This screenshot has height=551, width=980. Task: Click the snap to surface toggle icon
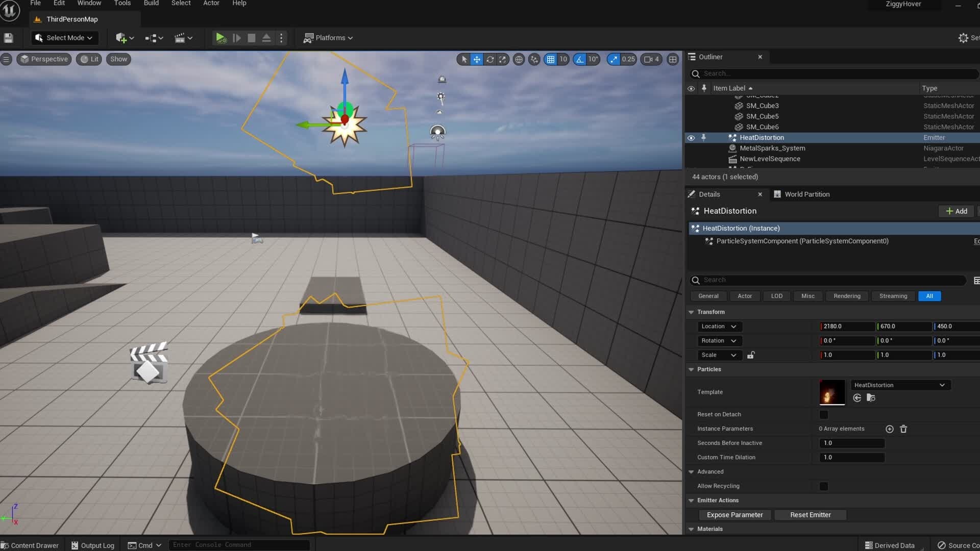click(534, 59)
